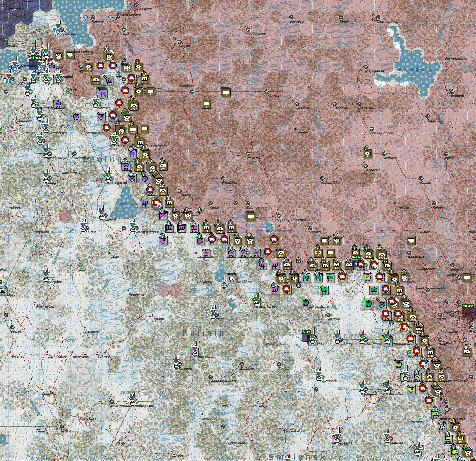Click the Soviet 4=40 infantry stack
476x461 pixels.
(430, 353)
